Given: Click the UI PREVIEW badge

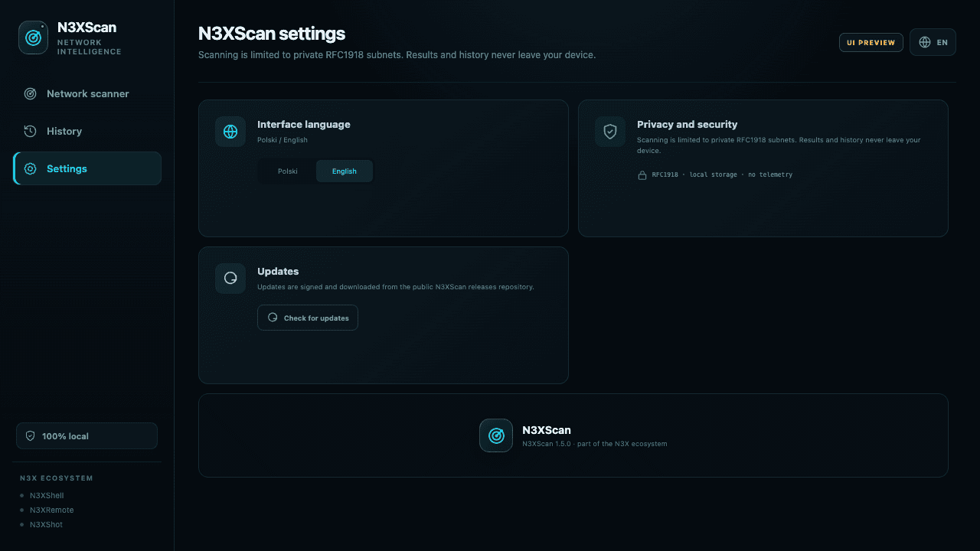Looking at the screenshot, I should (x=871, y=43).
